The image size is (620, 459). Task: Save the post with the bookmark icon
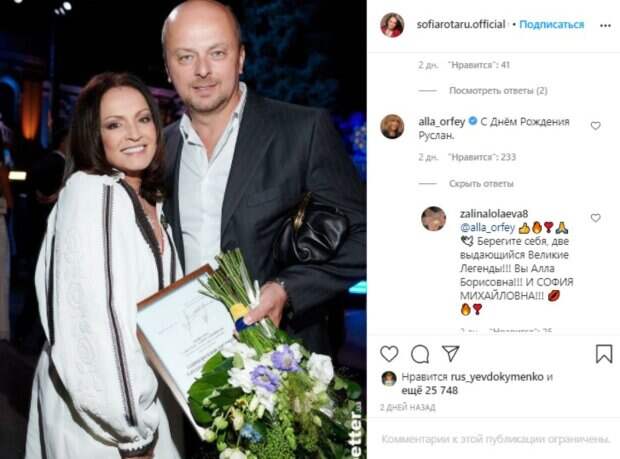604,354
